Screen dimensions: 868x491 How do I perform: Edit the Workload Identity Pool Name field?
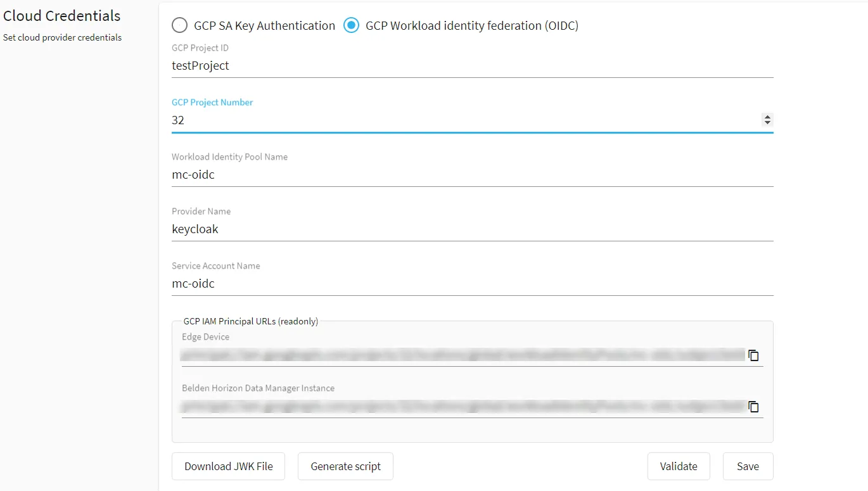tap(472, 175)
